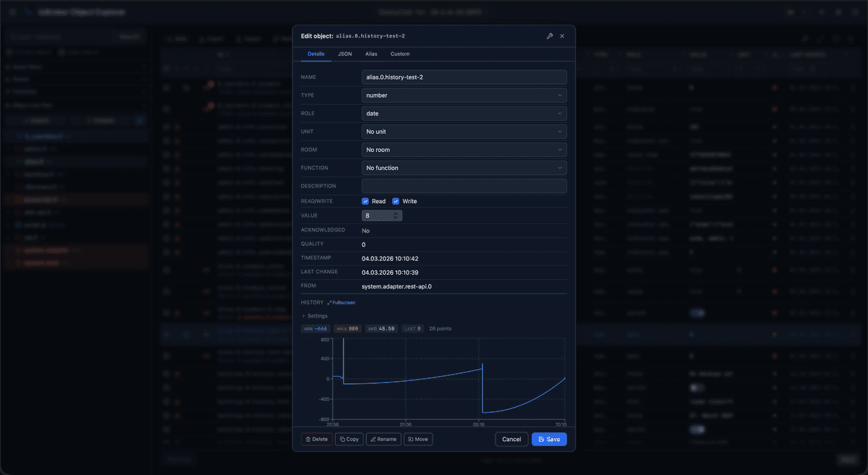Delete the object with trash button
The width and height of the screenshot is (868, 475).
coord(317,439)
